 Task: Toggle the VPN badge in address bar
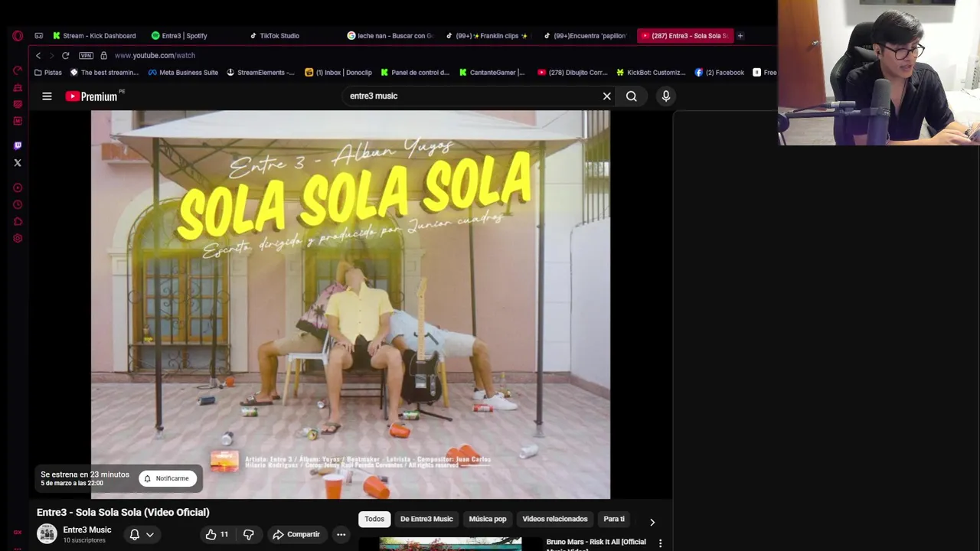click(86, 56)
